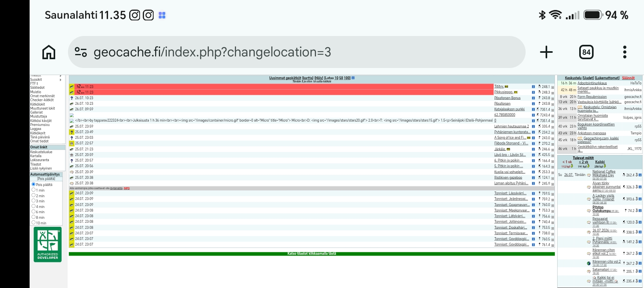Show Kaikki upcoming events
The image size is (644, 288).
[600, 162]
